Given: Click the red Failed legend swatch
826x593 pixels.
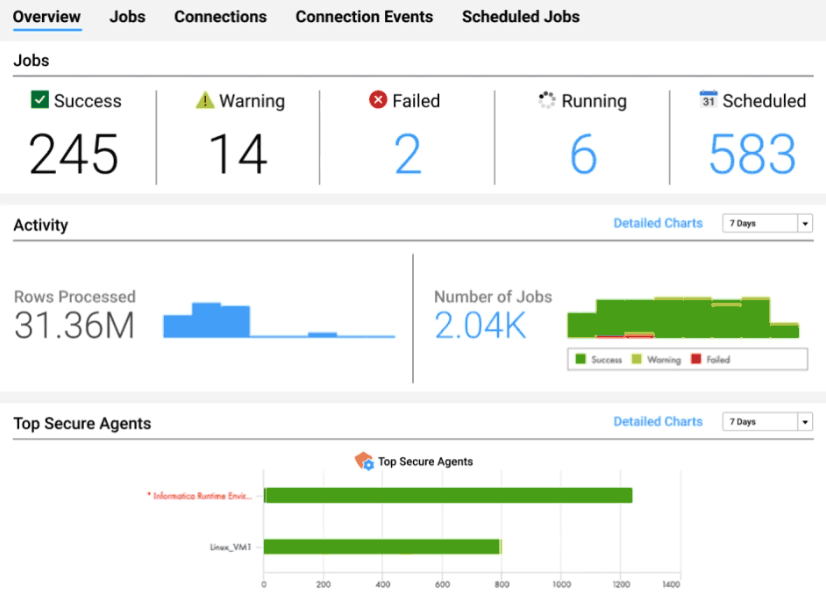Looking at the screenshot, I should 696,359.
